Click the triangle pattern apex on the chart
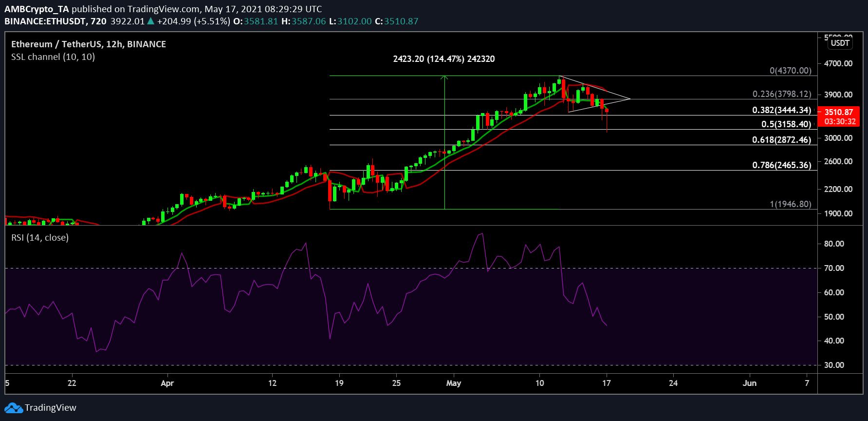The width and height of the screenshot is (868, 421). tap(630, 99)
